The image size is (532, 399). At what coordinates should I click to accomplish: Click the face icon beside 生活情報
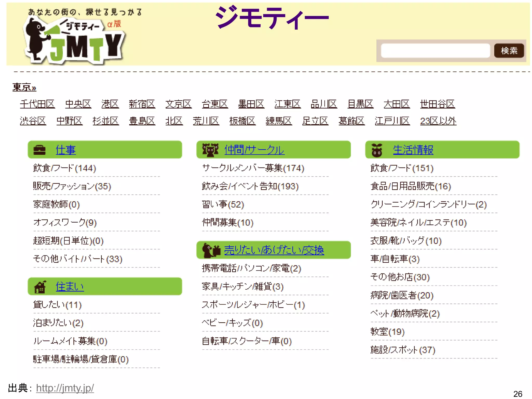tap(377, 150)
